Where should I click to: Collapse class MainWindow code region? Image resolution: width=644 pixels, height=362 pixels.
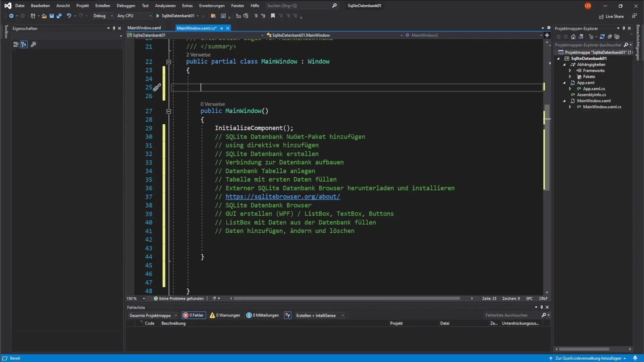[x=169, y=62]
